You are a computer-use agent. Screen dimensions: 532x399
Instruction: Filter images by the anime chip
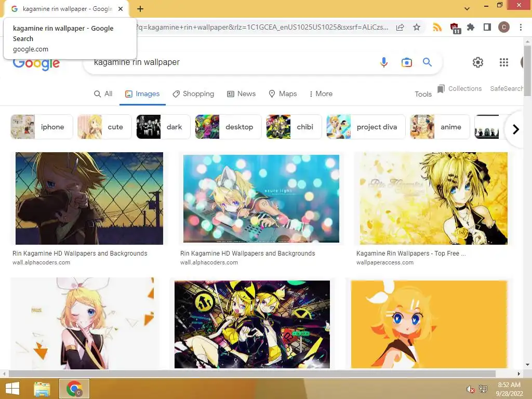[440, 127]
